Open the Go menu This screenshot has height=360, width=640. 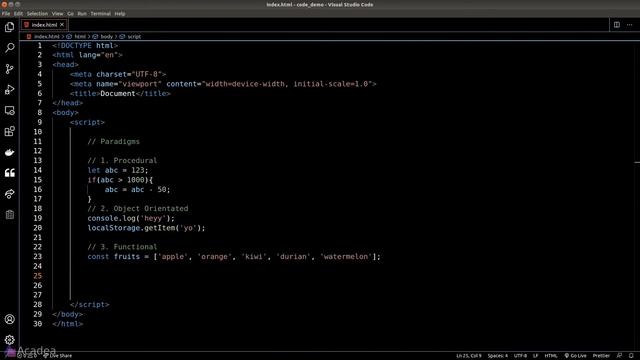click(71, 13)
